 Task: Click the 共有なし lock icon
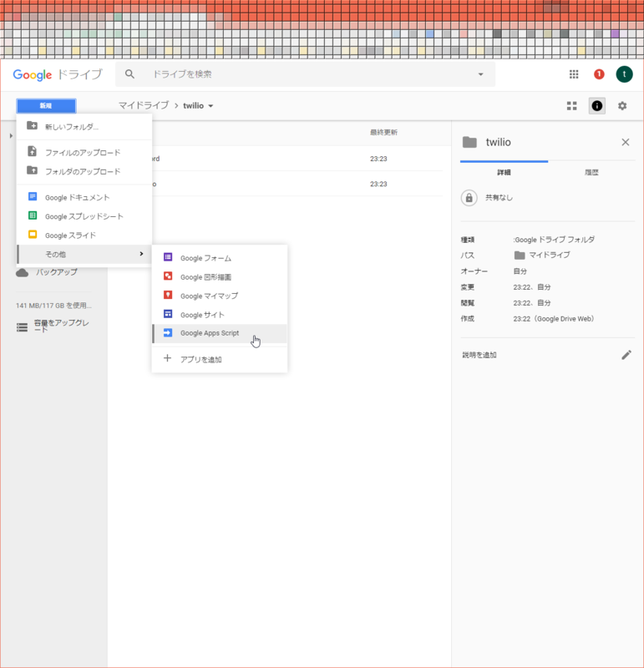(x=469, y=198)
